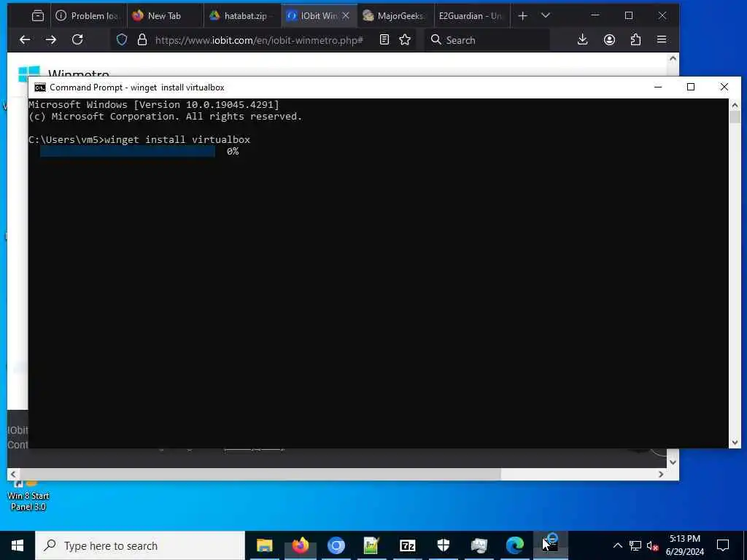Open muted volume tray icon

pyautogui.click(x=653, y=545)
